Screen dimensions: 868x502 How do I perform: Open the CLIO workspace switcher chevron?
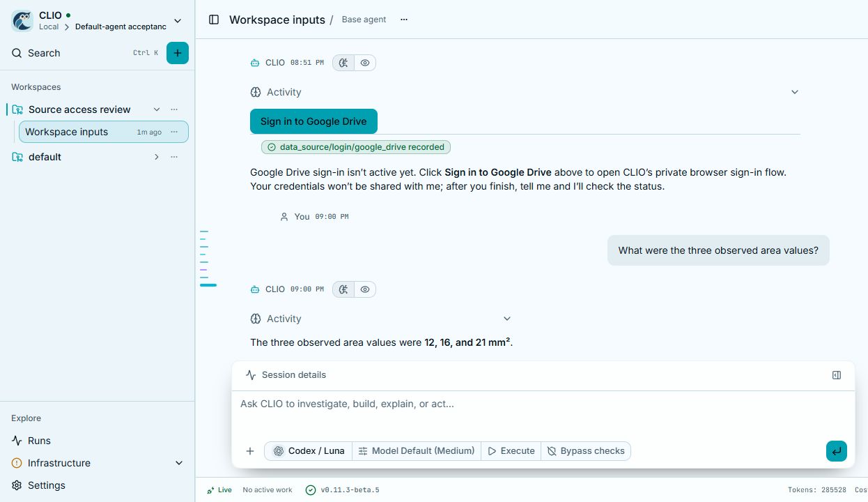coord(178,21)
